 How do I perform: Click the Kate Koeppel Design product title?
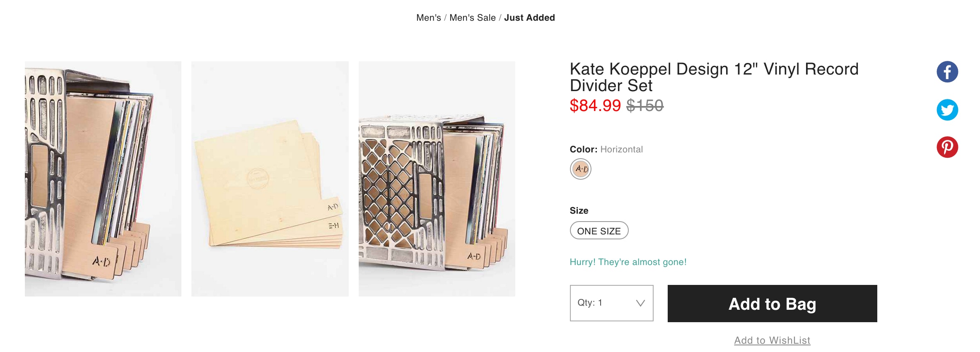click(x=714, y=77)
